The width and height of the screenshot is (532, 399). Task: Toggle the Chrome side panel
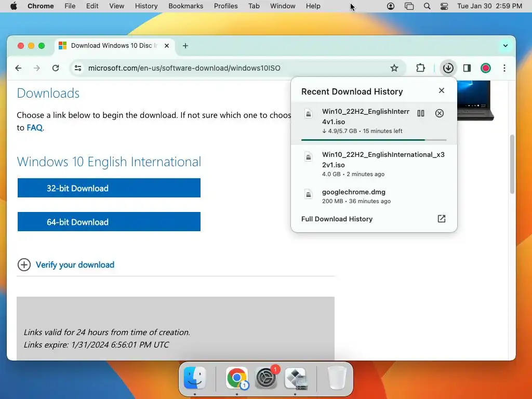(x=467, y=68)
